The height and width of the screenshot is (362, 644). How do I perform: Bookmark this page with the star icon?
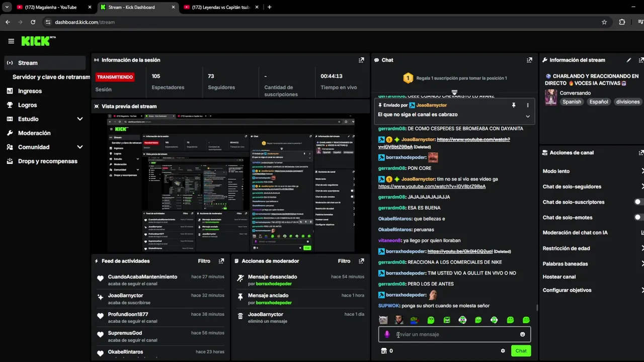click(x=604, y=22)
